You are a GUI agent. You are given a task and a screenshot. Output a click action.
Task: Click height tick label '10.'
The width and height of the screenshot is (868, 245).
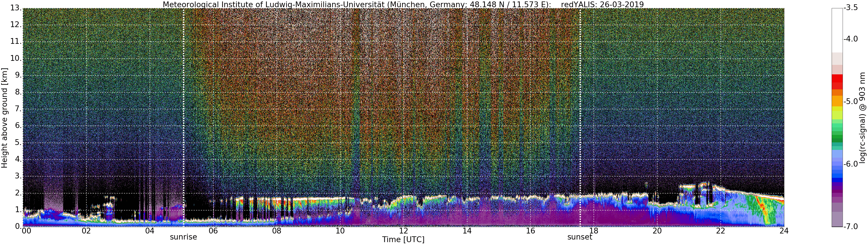(16, 58)
